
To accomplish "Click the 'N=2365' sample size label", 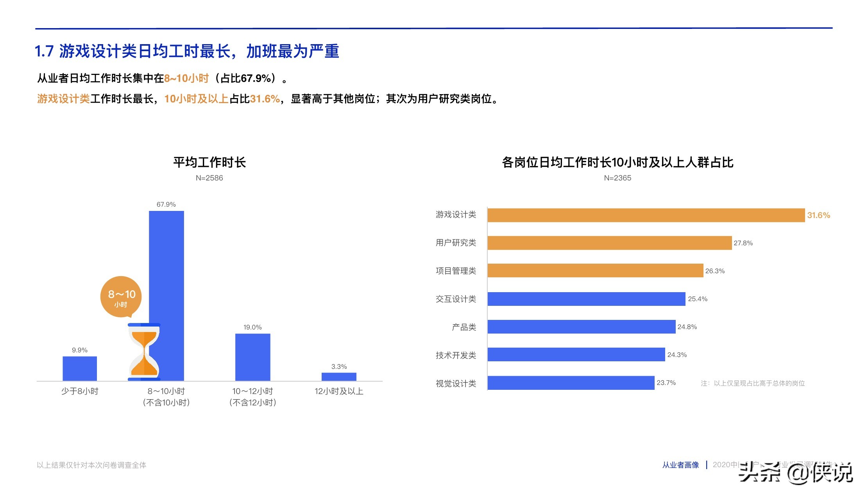I will (617, 178).
